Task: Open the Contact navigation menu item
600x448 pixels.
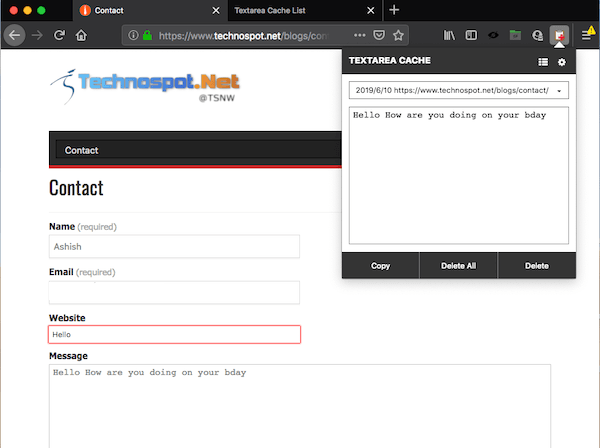Action: tap(82, 150)
